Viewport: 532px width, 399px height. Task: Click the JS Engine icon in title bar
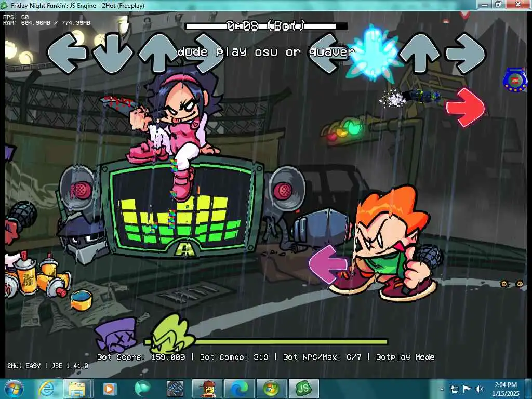click(x=4, y=5)
